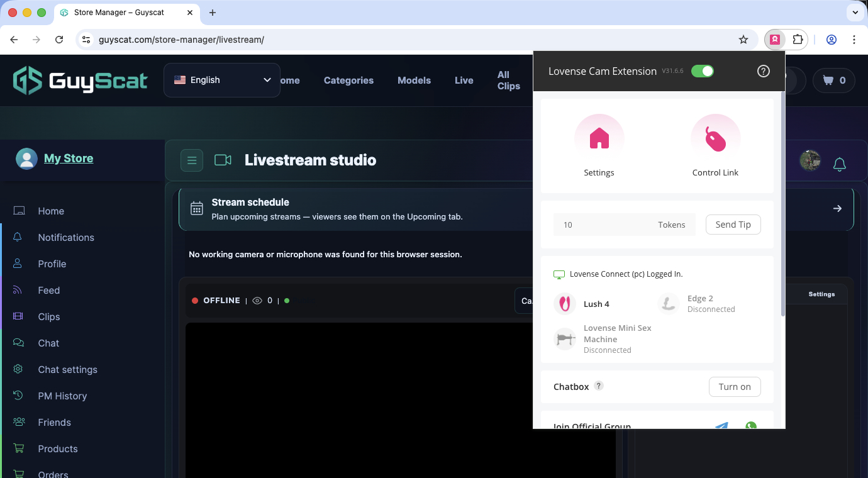The height and width of the screenshot is (478, 868).
Task: Open Feed in sidebar
Action: 49,291
